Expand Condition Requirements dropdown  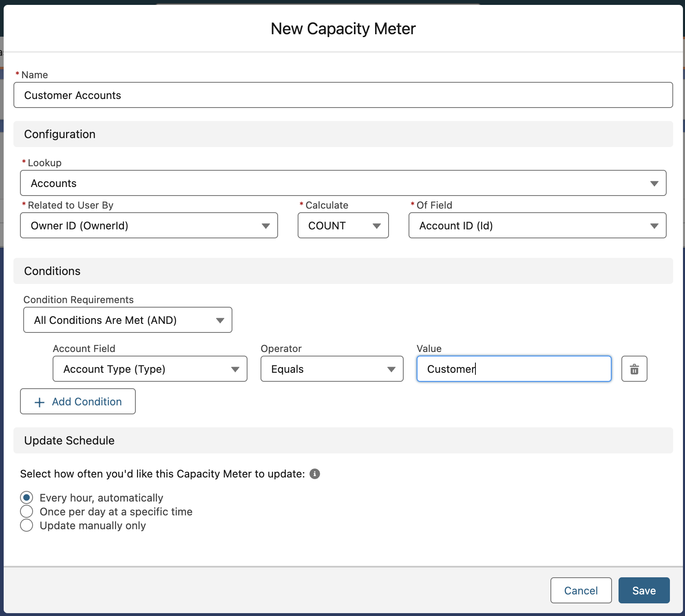(x=128, y=320)
